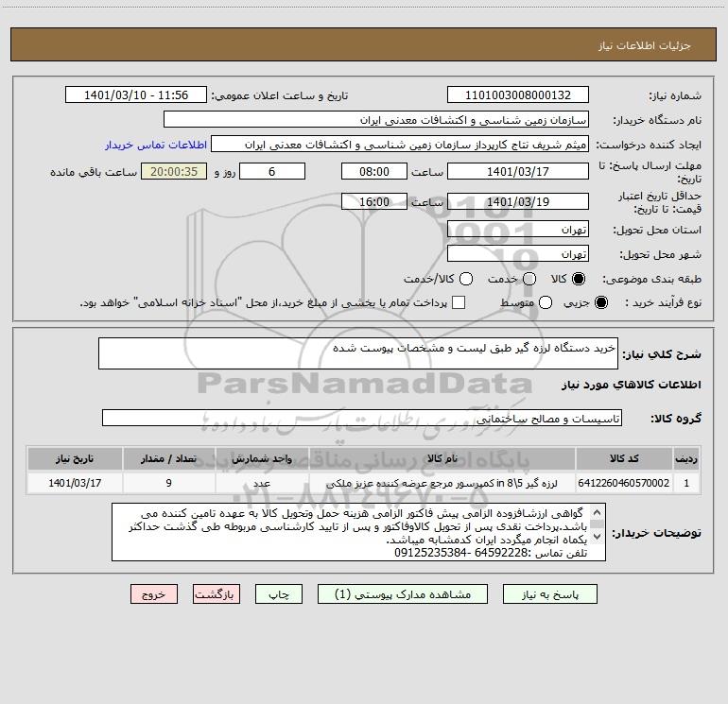Tick the اسناد خزانه اسلامی payment checkbox
728x704 pixels.
tap(459, 302)
